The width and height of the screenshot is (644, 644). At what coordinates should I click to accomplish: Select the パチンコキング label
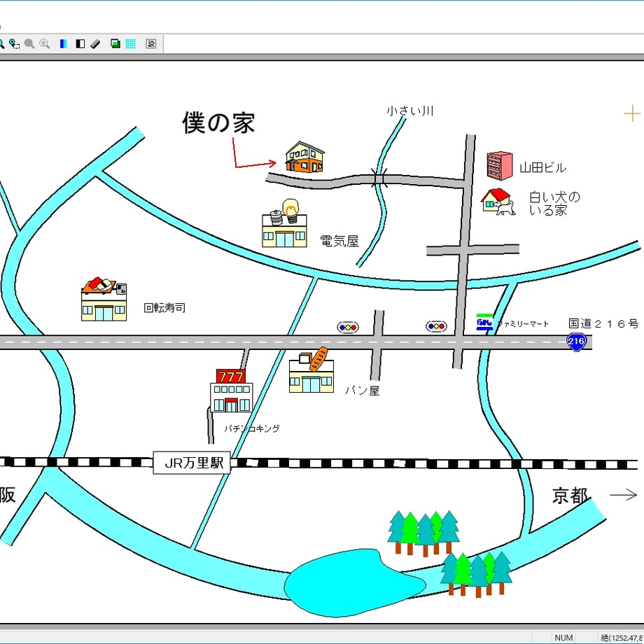point(252,428)
